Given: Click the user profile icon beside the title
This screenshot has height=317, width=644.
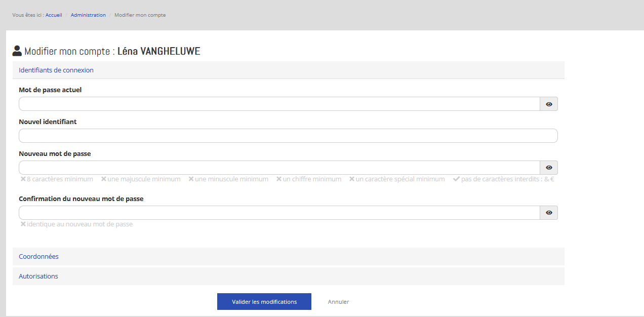Looking at the screenshot, I should point(17,51).
